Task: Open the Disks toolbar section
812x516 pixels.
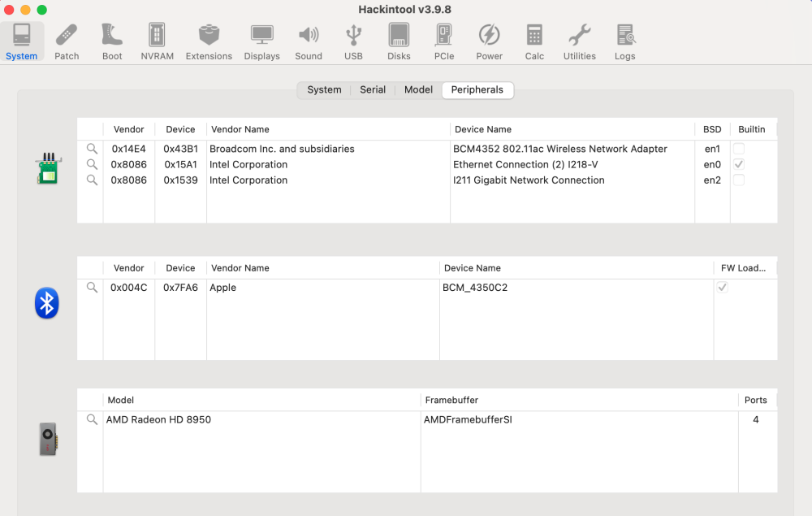Action: [399, 42]
